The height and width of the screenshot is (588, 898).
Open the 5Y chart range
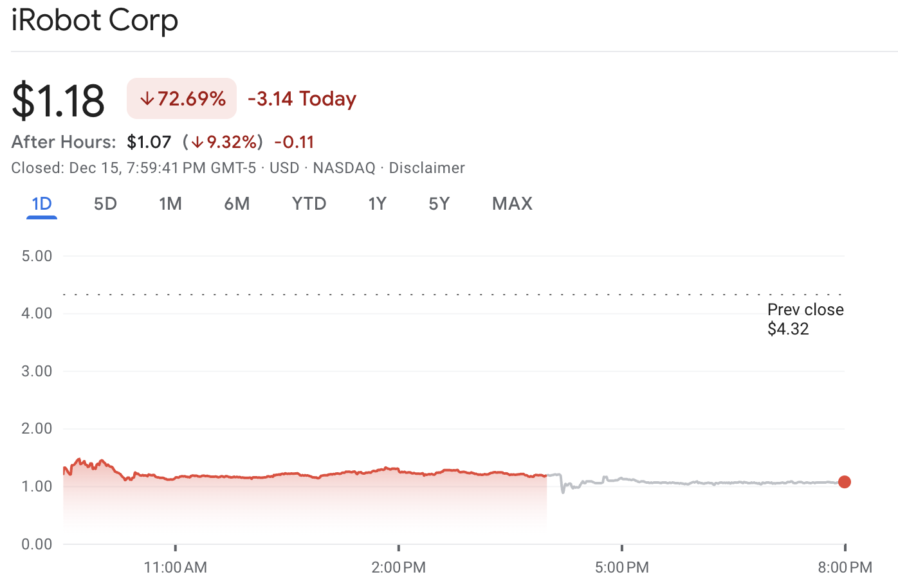pos(439,203)
